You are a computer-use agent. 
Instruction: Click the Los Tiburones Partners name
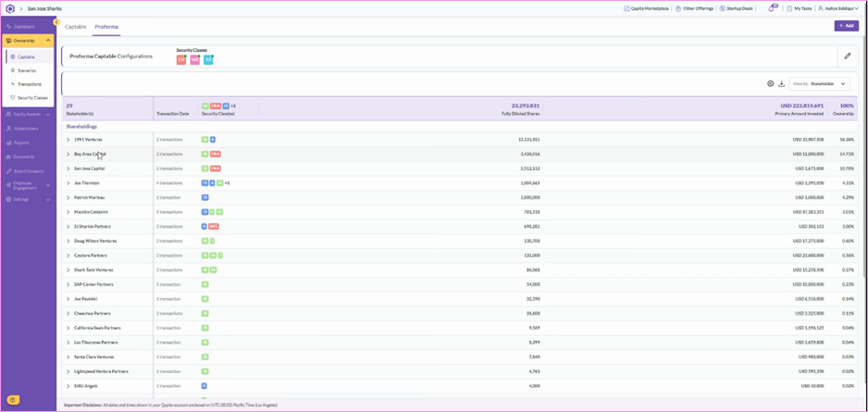pos(95,343)
